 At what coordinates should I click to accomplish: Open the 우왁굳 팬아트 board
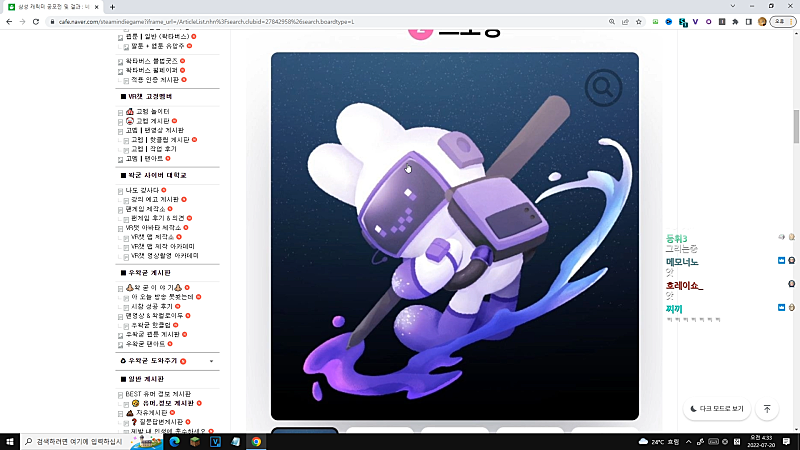pyautogui.click(x=145, y=344)
